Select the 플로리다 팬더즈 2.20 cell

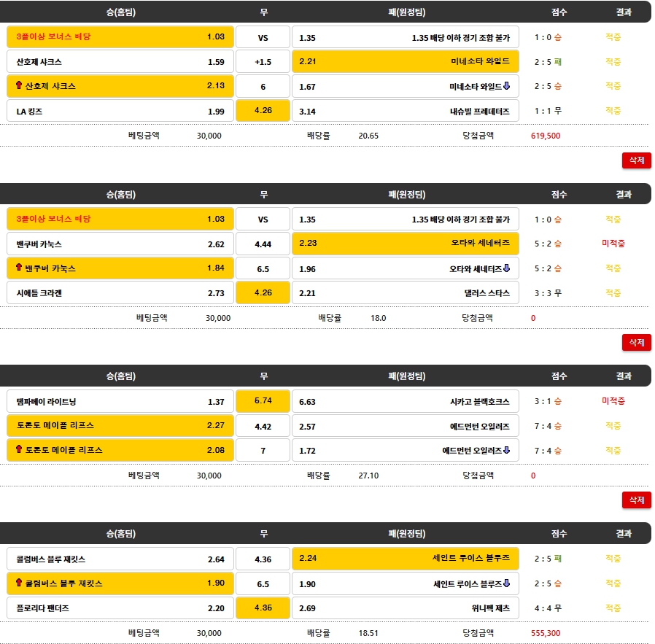(x=120, y=608)
